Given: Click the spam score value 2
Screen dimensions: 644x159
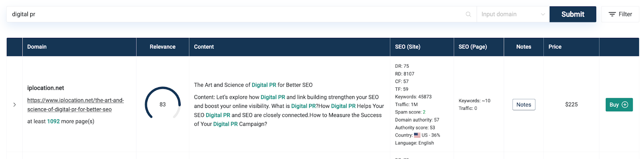Looking at the screenshot, I should [424, 112].
